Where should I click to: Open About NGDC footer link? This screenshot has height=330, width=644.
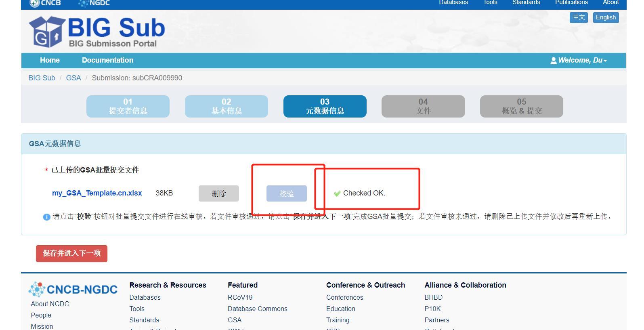pos(50,304)
